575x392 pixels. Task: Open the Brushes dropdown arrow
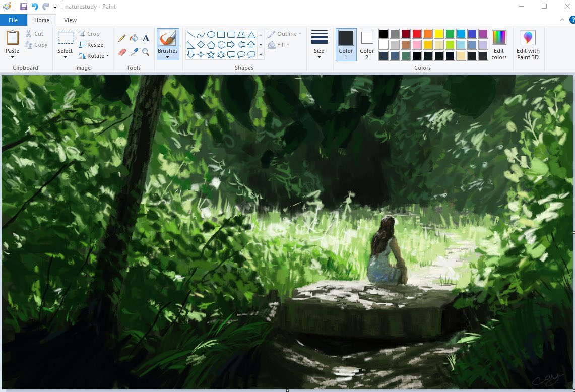coord(168,57)
